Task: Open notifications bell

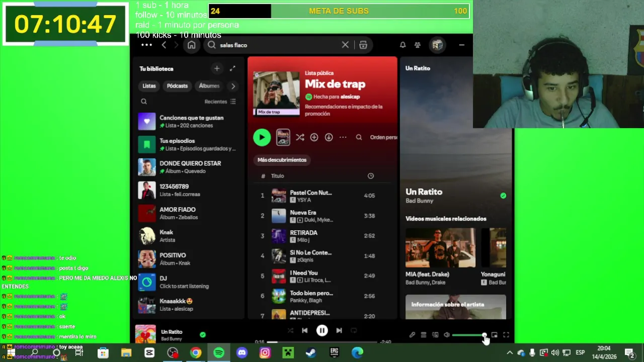Action: 403,45
